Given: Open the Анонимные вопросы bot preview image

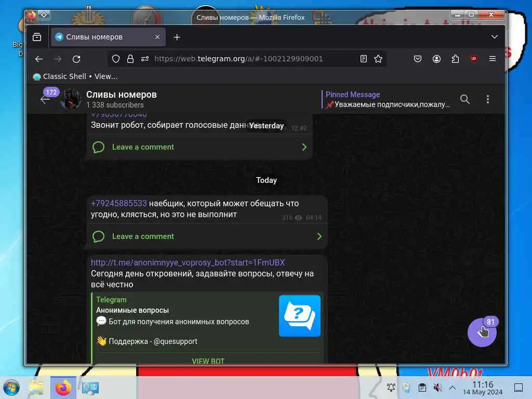Looking at the screenshot, I should pos(300,316).
